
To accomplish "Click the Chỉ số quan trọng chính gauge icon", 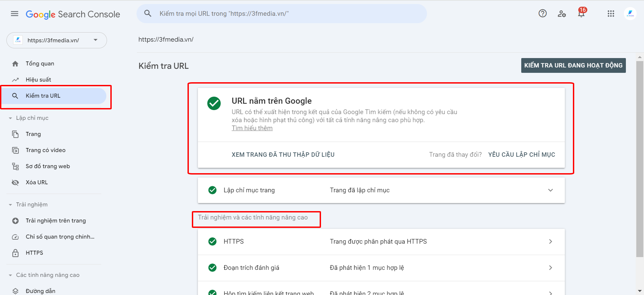I will point(15,237).
